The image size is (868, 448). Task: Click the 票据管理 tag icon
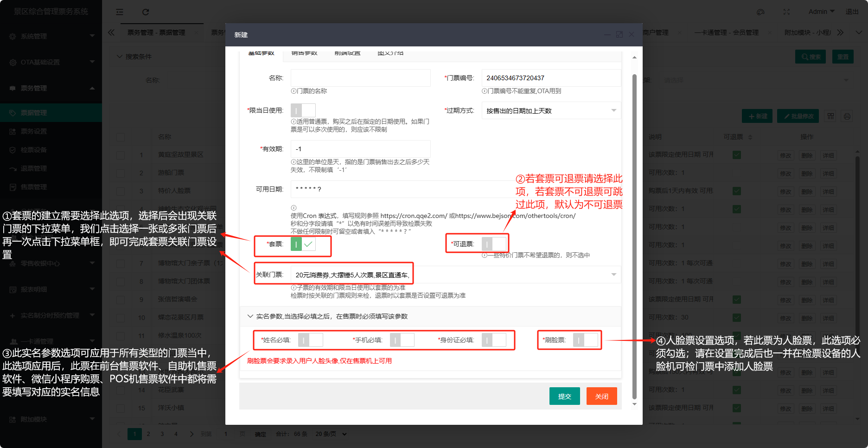coord(13,113)
